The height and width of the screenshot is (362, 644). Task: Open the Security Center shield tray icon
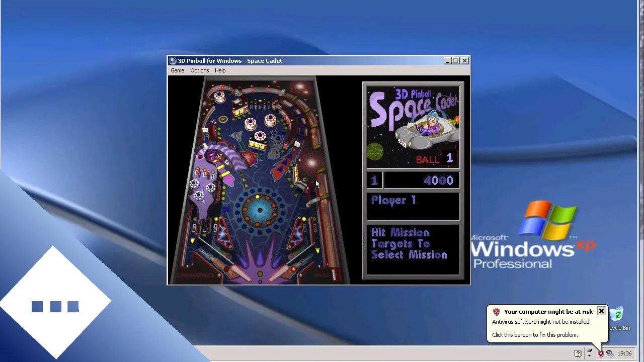(x=600, y=353)
